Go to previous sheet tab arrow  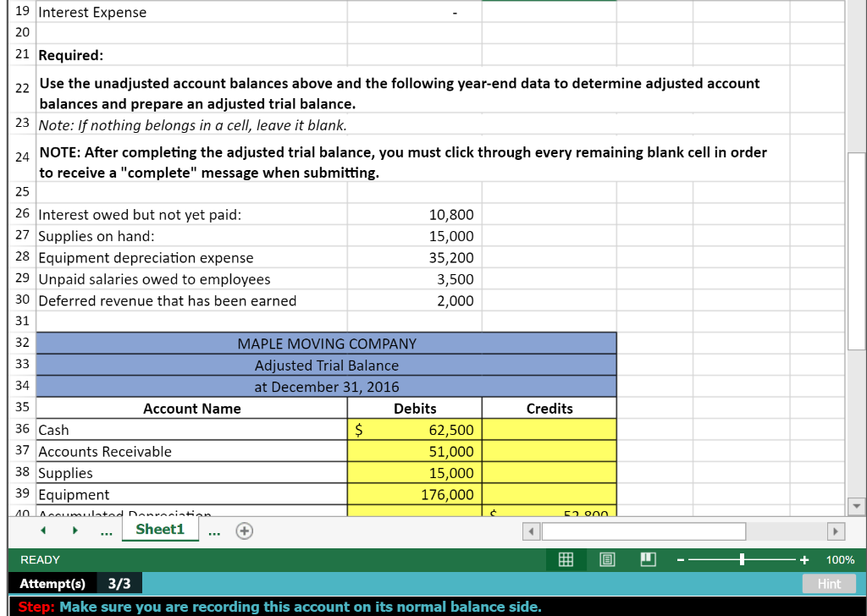click(x=44, y=531)
